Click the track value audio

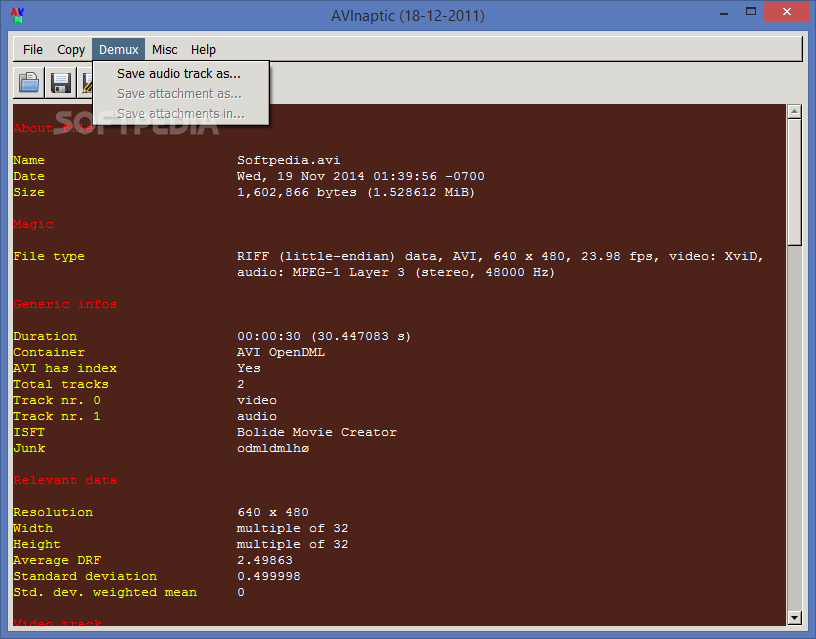pos(257,416)
